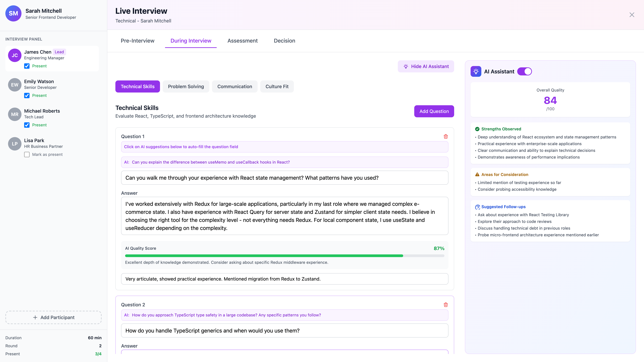Viewport: 644px width, 362px height.
Task: Close the Live Interview dialog
Action: (632, 15)
